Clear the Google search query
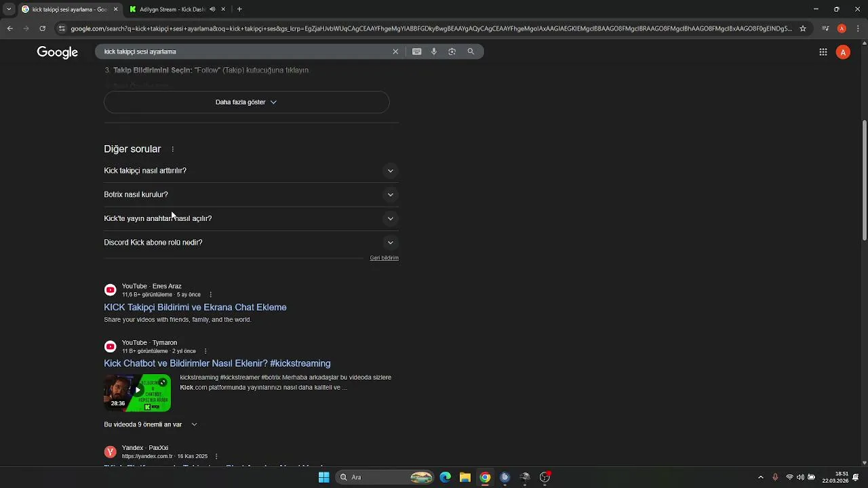This screenshot has height=488, width=868. click(395, 52)
